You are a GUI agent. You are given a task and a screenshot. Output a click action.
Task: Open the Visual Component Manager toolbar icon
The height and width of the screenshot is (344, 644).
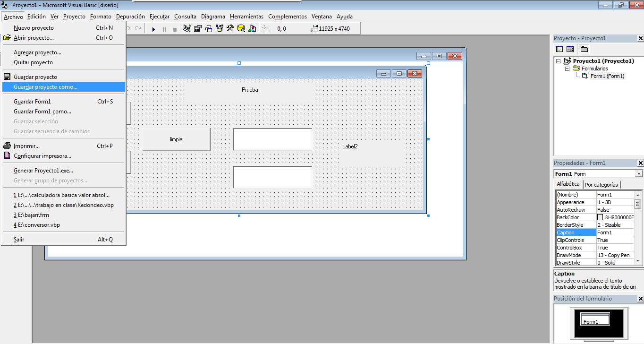(x=252, y=29)
